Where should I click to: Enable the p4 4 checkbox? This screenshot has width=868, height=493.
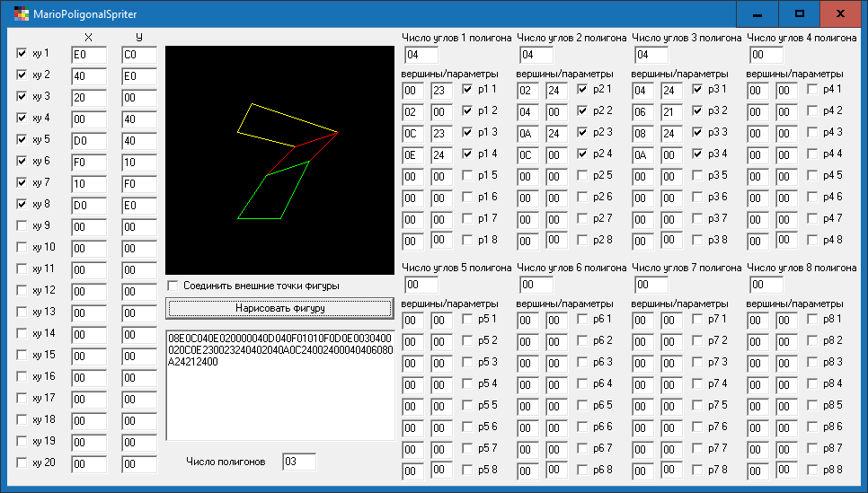(x=812, y=154)
